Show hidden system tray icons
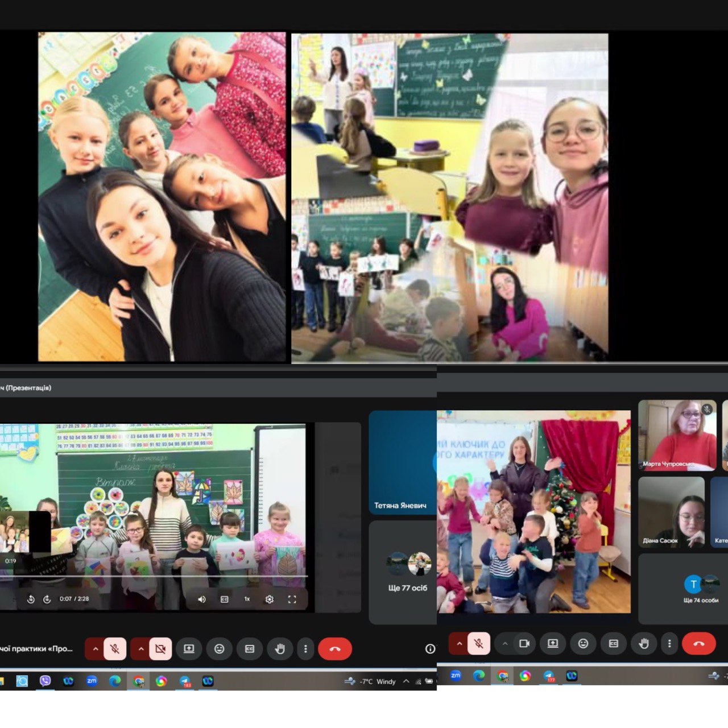The width and height of the screenshot is (728, 728). pyautogui.click(x=406, y=681)
